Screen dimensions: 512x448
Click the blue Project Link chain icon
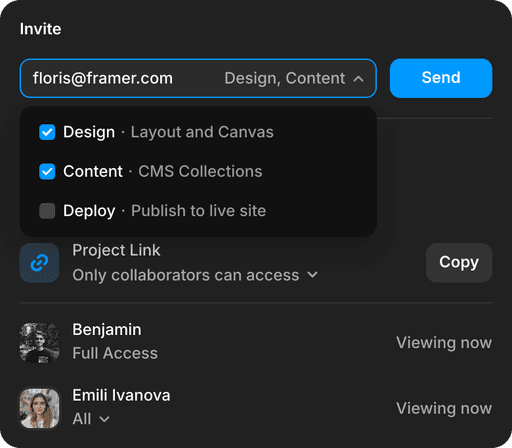[x=39, y=263]
